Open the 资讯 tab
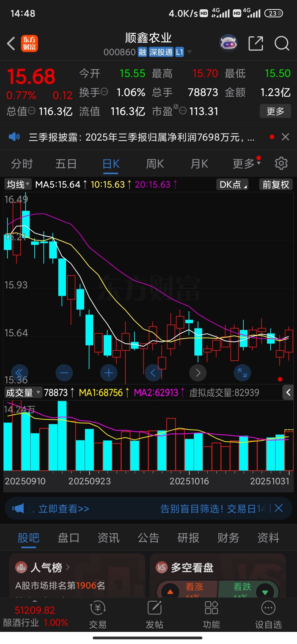 pyautogui.click(x=109, y=538)
